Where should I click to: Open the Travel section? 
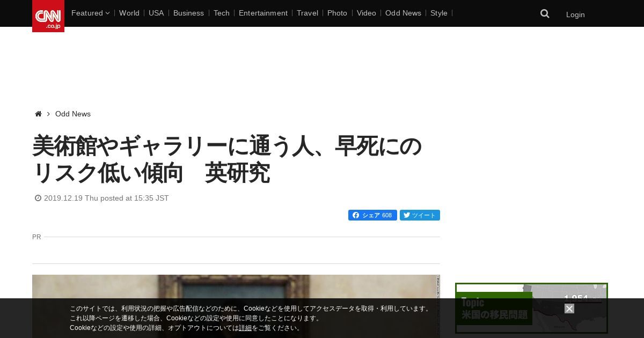click(308, 13)
